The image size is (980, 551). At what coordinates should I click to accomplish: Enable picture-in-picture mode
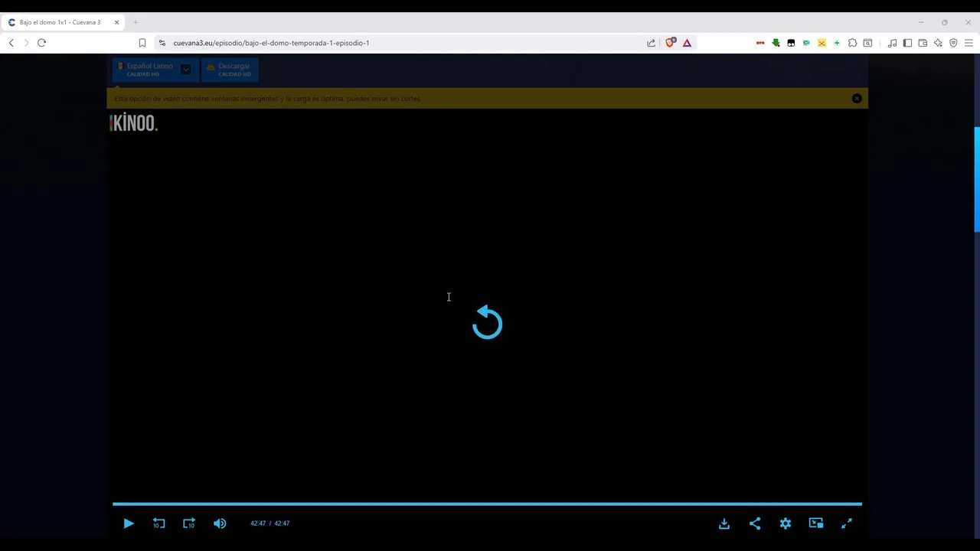tap(816, 523)
